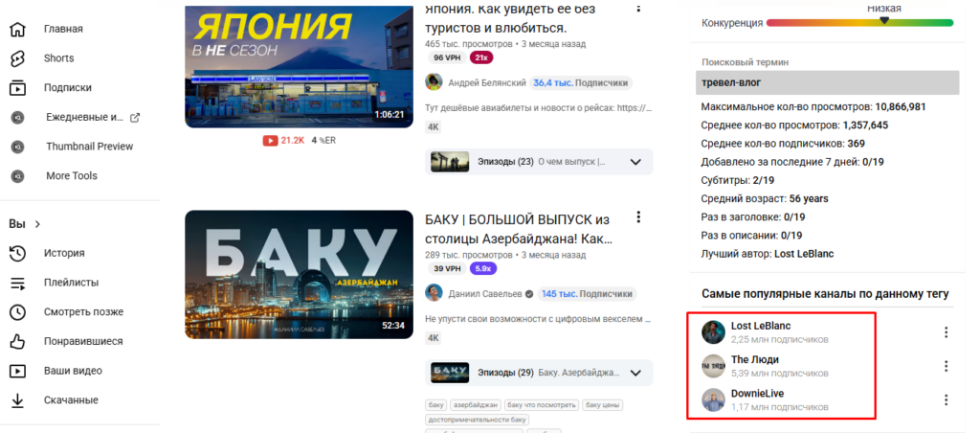980x433 pixels.
Task: Open Подписки subscriptions icon
Action: pos(18,87)
